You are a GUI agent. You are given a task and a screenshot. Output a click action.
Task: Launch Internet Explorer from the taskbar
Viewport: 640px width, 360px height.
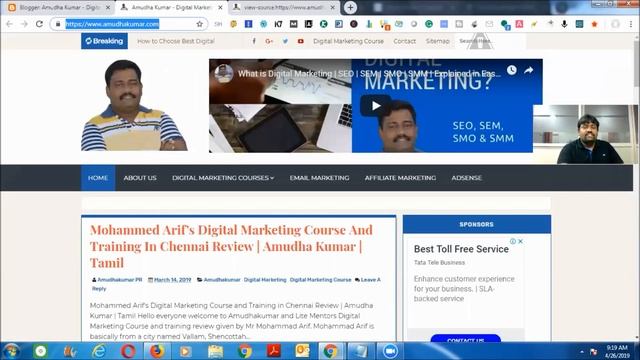99,351
